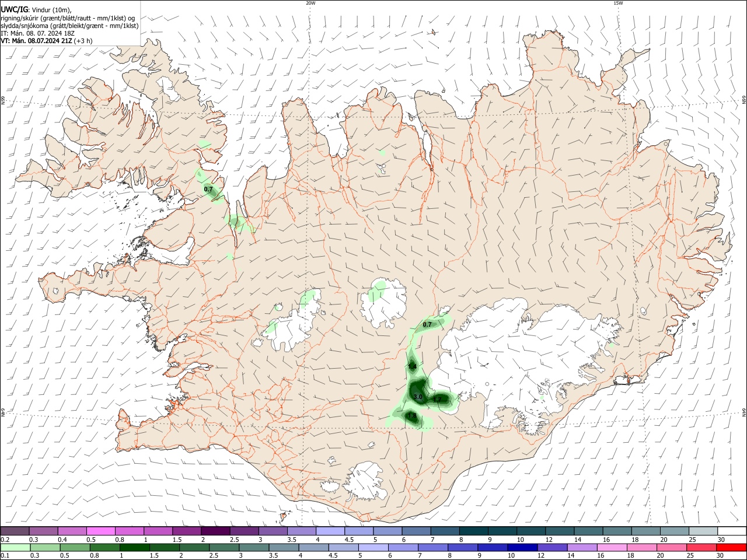Select the 'IT: Mán. 08. 07. 2024 18Z' line
The image size is (747, 560).
click(38, 33)
